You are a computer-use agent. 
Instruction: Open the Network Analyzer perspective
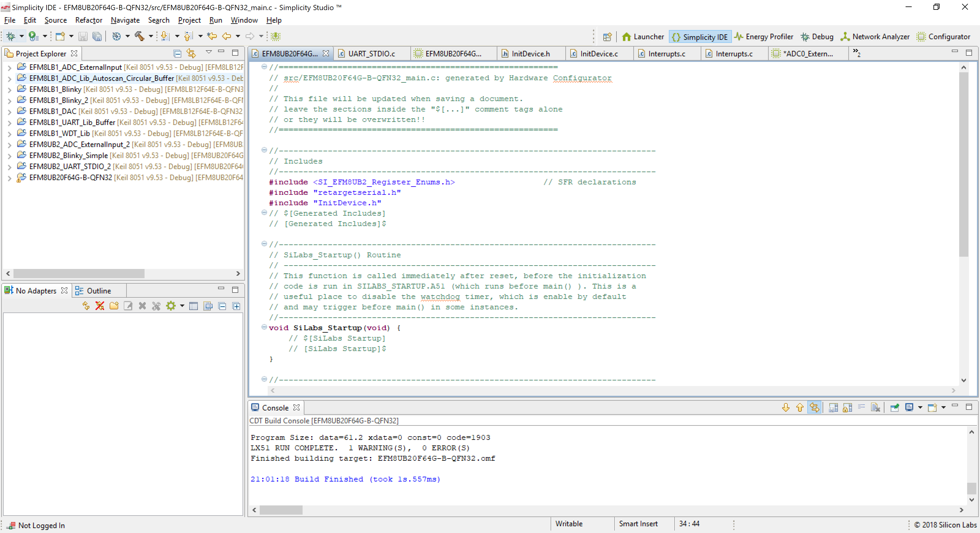click(x=875, y=36)
